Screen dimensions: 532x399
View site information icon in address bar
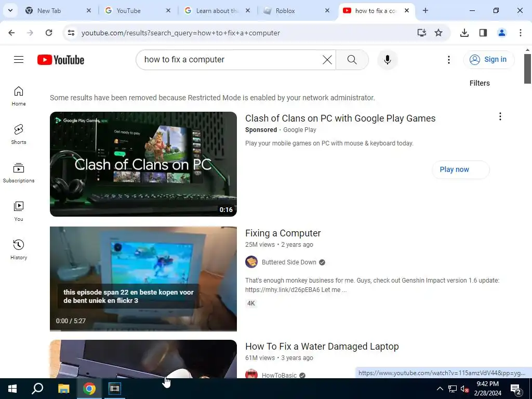71,33
